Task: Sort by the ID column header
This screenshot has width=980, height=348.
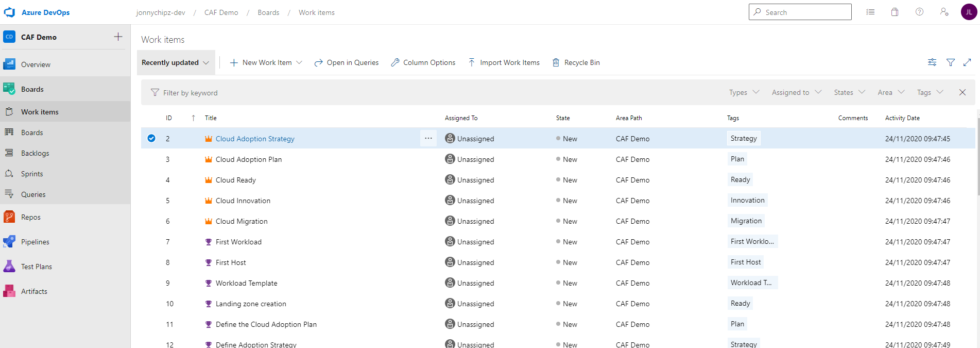Action: point(169,118)
